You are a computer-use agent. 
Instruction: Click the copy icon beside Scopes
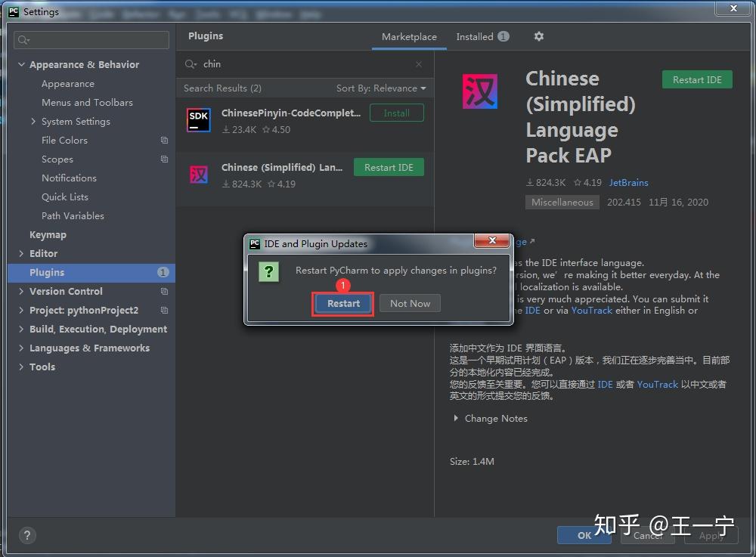(164, 159)
